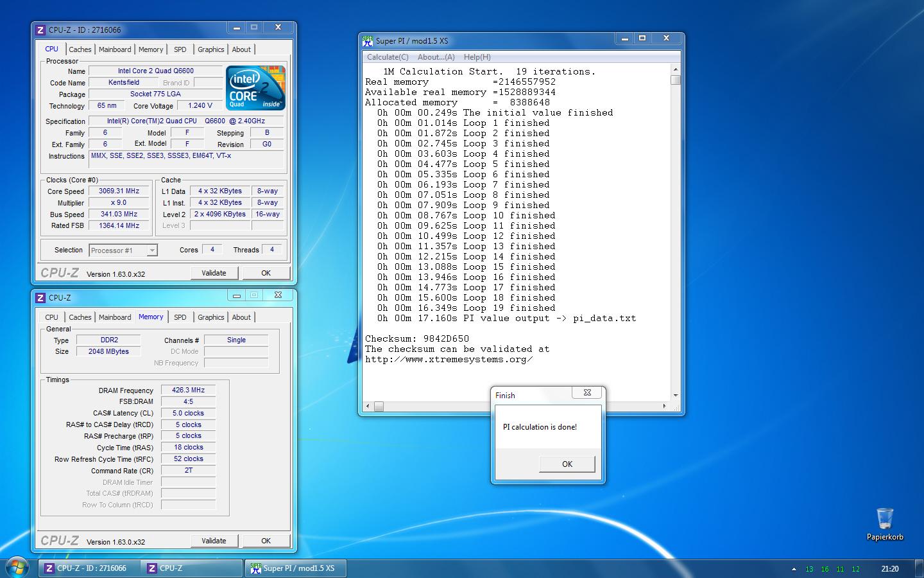
Task: Click the Rated FSB value 1364.14 MHz
Action: (119, 226)
